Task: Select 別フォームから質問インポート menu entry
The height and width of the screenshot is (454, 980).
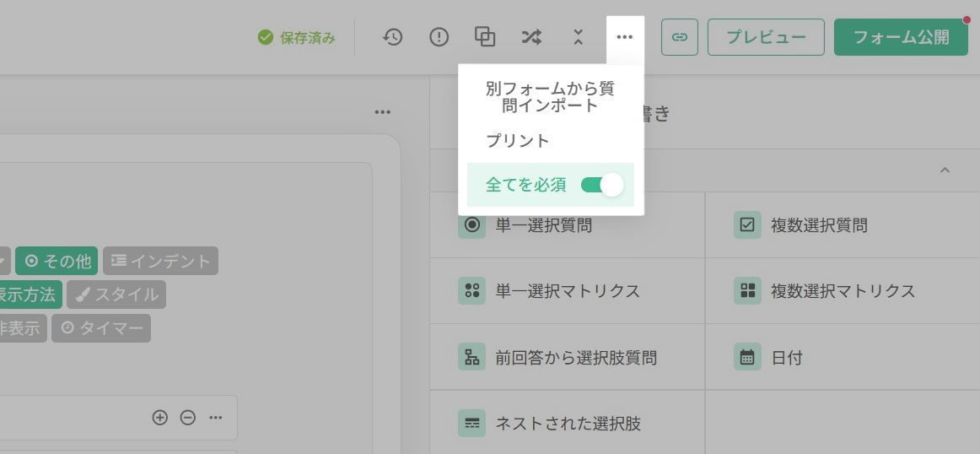Action: click(551, 98)
